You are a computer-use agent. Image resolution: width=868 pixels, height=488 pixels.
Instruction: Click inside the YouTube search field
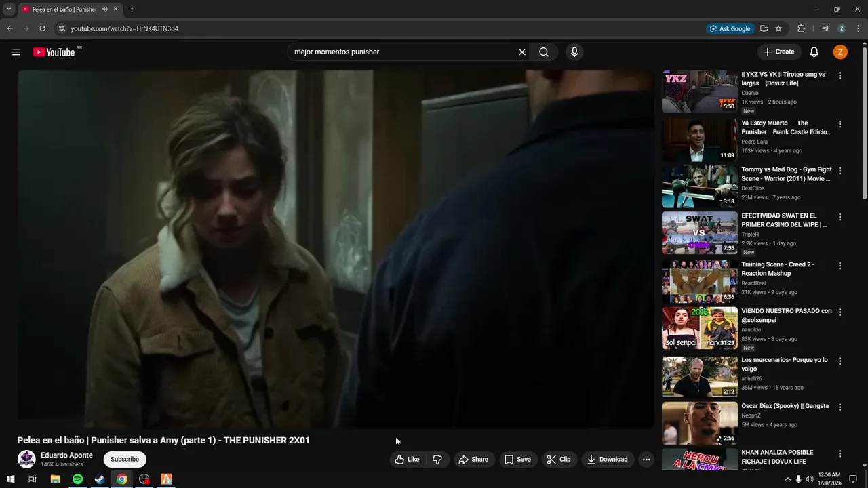403,52
